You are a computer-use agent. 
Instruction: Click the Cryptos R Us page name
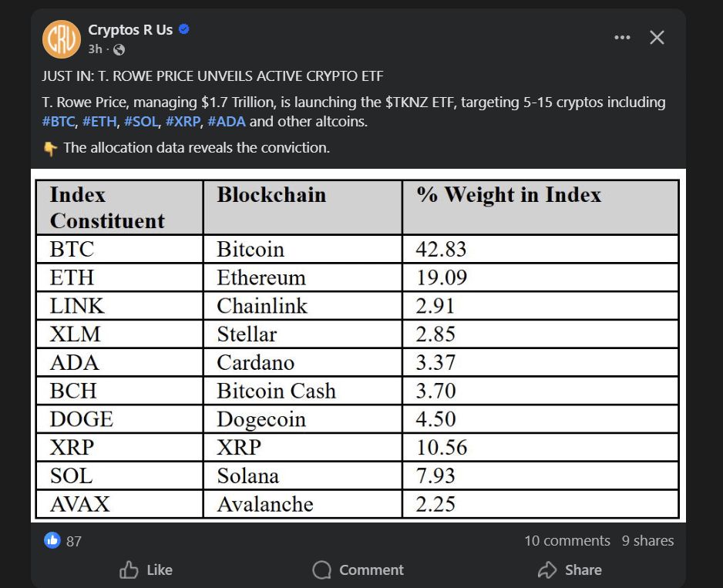(x=130, y=30)
